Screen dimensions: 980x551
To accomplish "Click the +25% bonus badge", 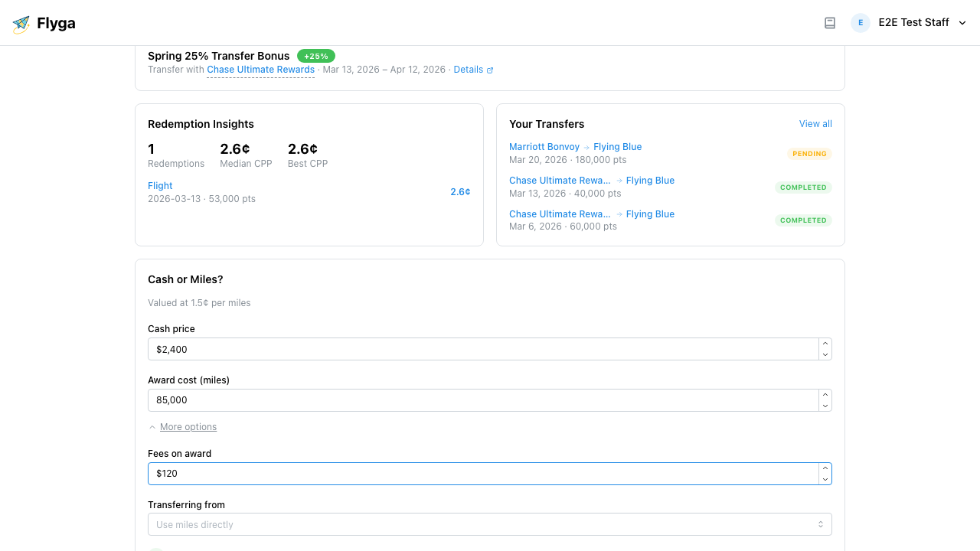I will (x=316, y=56).
